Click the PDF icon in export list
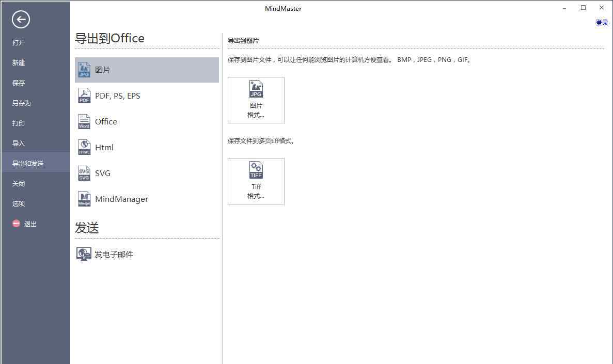Viewport: 613px width, 364px height. 84,96
